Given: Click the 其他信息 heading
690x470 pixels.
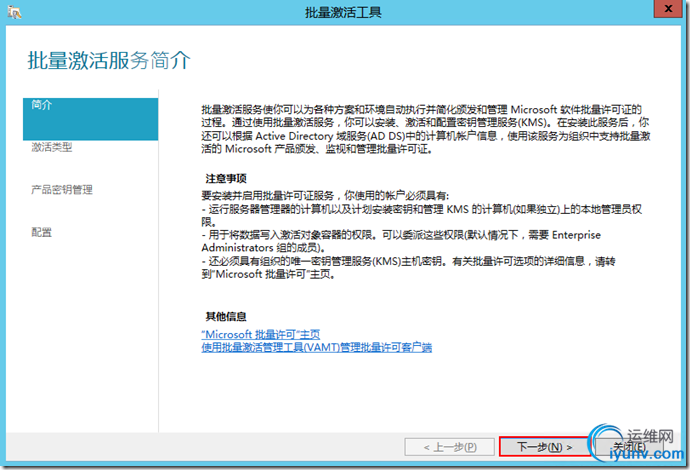Looking at the screenshot, I should point(226,316).
